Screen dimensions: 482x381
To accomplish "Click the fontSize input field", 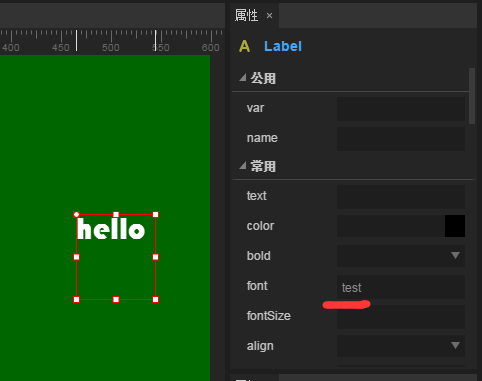I will coord(401,317).
